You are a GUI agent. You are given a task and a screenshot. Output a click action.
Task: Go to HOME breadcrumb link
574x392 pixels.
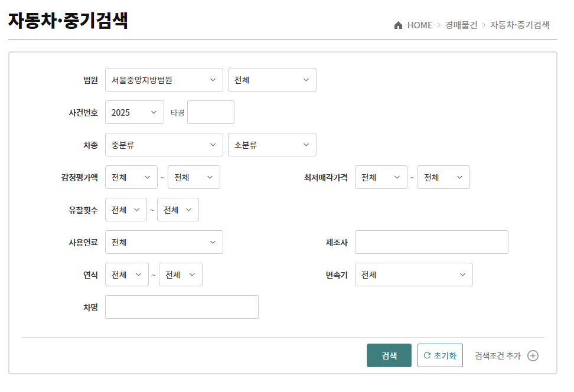click(x=420, y=25)
